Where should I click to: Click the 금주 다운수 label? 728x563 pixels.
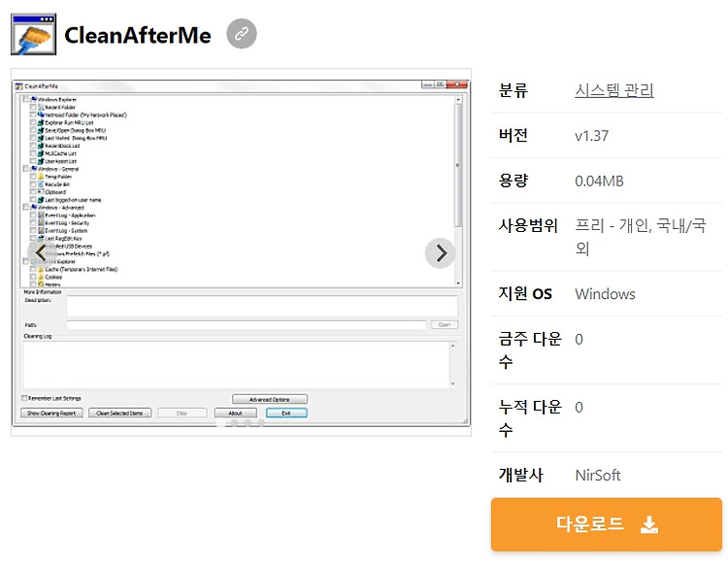coord(530,350)
